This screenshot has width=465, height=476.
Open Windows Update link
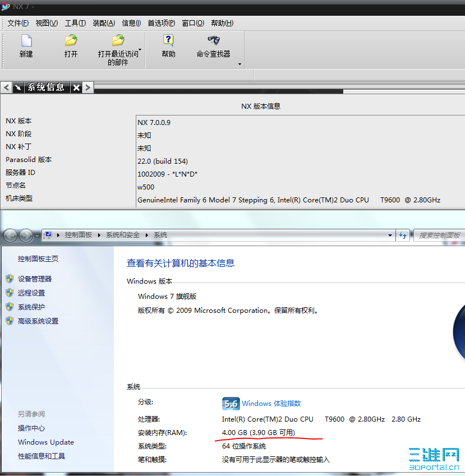[x=46, y=442]
